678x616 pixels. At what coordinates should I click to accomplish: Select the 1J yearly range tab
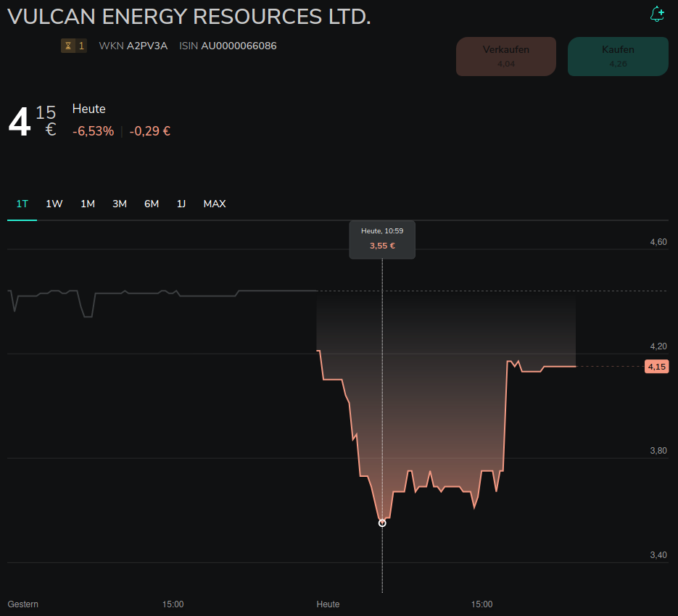pyautogui.click(x=181, y=204)
